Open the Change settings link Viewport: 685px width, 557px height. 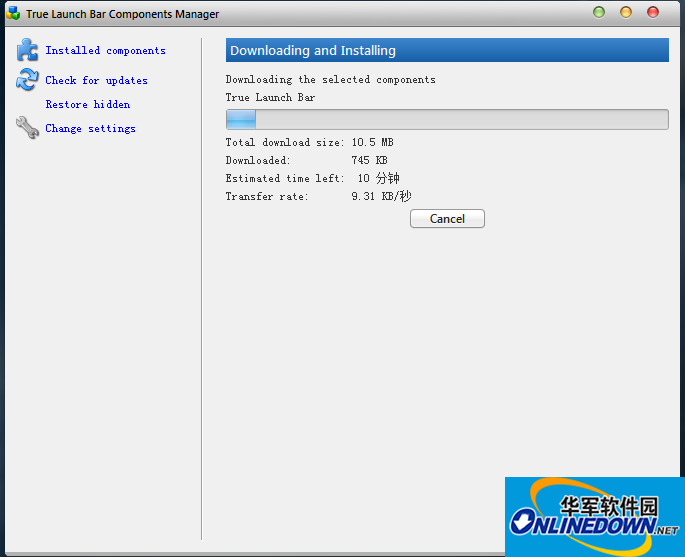(90, 128)
